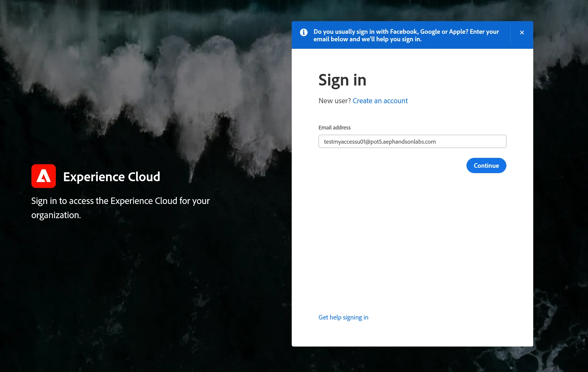Click the Adobe logo icon
Screen dimensions: 588x372
[x=43, y=176]
